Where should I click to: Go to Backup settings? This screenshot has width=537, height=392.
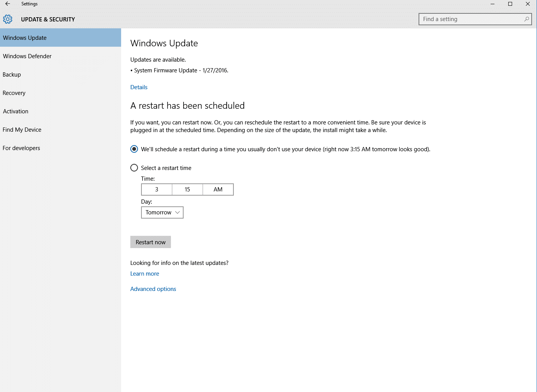pos(61,74)
